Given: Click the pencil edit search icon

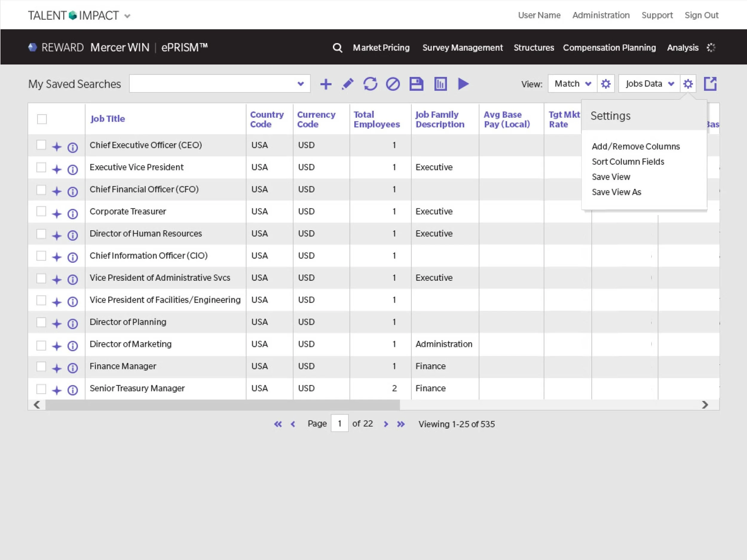Looking at the screenshot, I should point(348,84).
